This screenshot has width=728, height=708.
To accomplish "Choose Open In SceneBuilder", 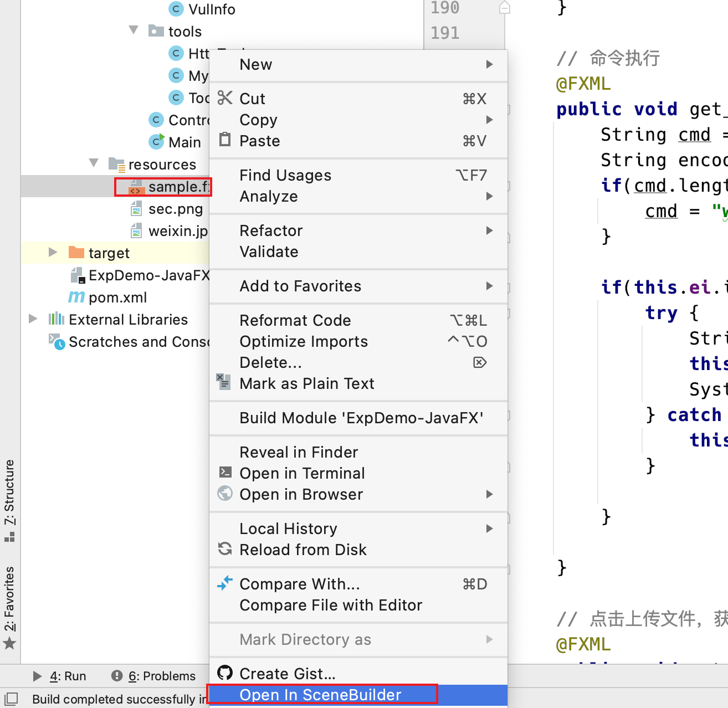I will (358, 695).
